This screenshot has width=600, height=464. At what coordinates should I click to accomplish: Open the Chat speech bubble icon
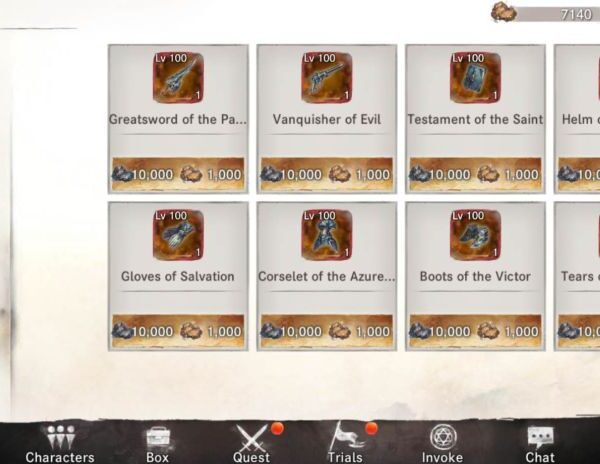tap(540, 438)
